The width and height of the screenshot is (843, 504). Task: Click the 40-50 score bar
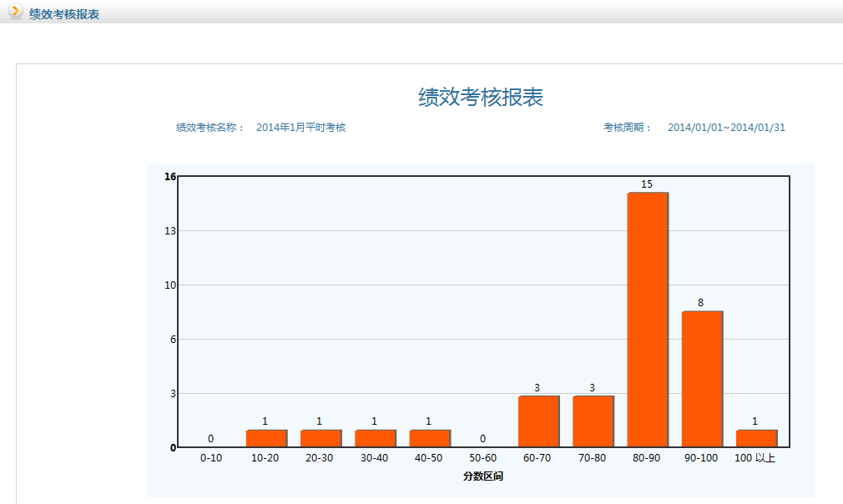(x=429, y=436)
